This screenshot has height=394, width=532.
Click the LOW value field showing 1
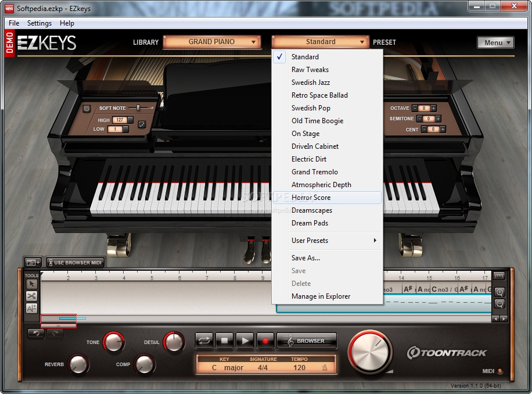116,129
